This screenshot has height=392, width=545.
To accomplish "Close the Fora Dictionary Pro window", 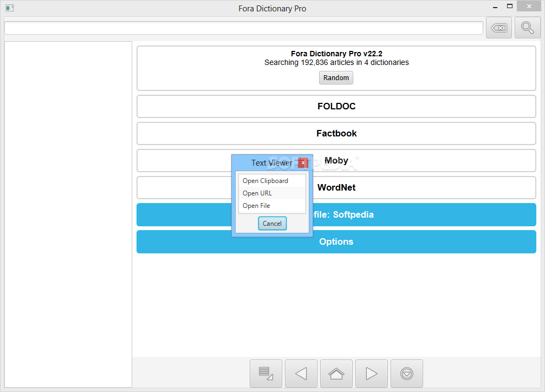I will [529, 6].
